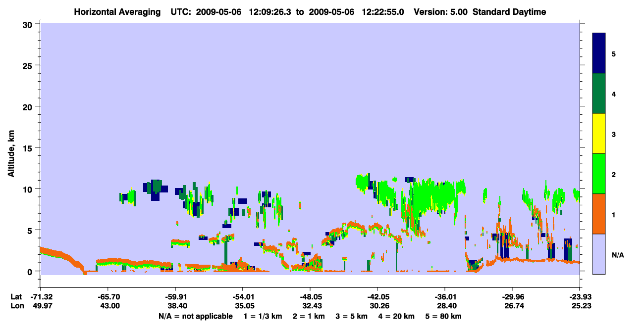
Task: Click the orange colorbar segment labeled 1
Action: pyautogui.click(x=599, y=214)
